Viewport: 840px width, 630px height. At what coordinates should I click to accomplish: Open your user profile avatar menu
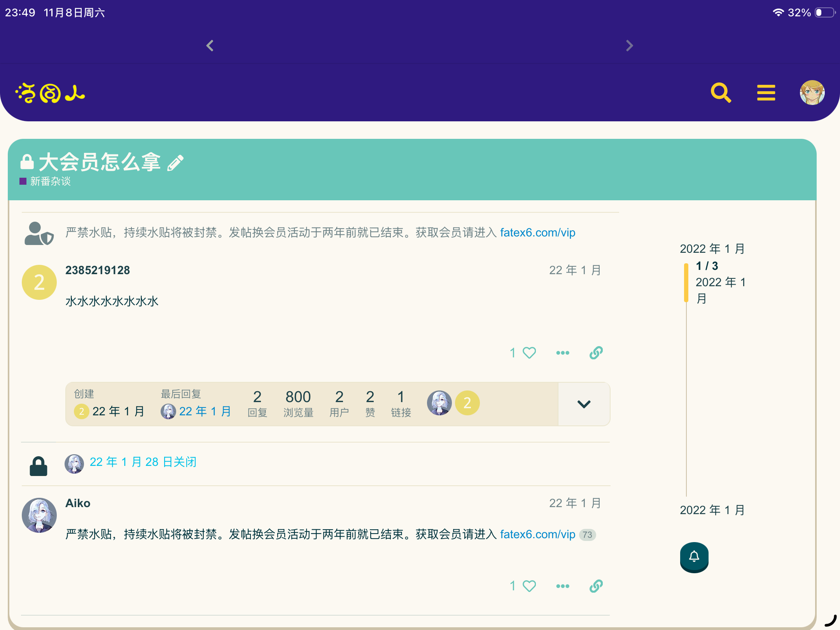pos(812,93)
